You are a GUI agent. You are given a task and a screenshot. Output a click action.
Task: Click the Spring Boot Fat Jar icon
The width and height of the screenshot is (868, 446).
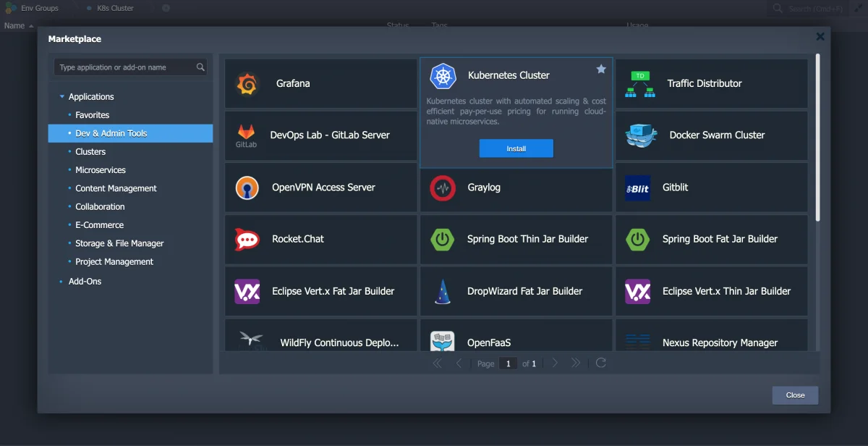[637, 239]
